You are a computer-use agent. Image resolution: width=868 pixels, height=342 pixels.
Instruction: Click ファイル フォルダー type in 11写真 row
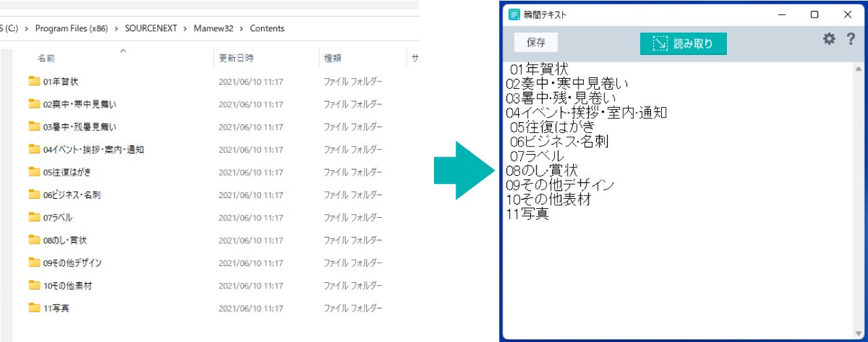coord(353,308)
